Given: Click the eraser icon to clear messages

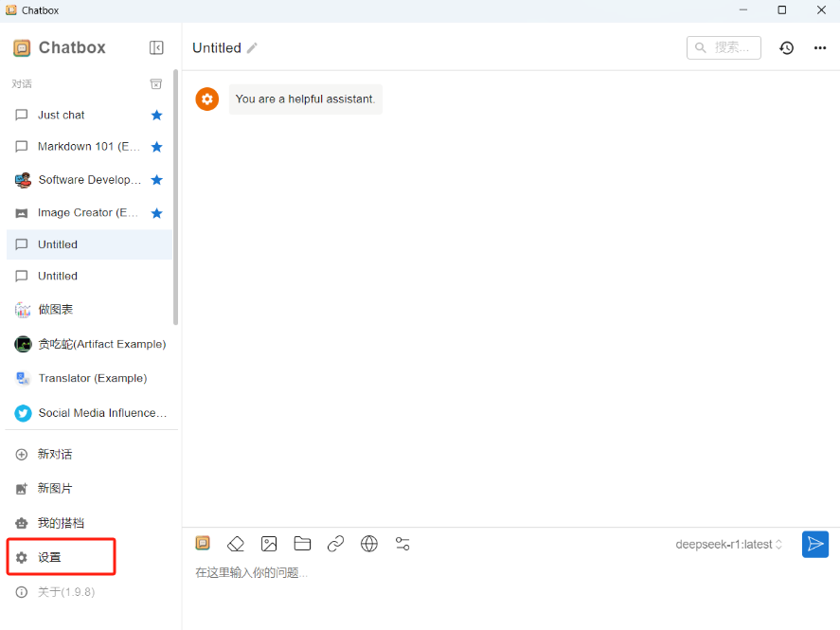Looking at the screenshot, I should [236, 544].
